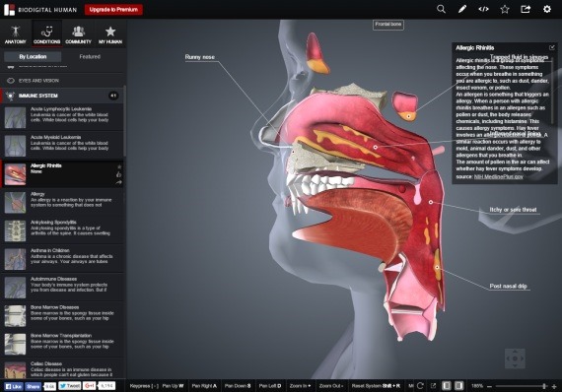
Task: Open Bone Marrow Transplantation condition
Action: coord(62,344)
